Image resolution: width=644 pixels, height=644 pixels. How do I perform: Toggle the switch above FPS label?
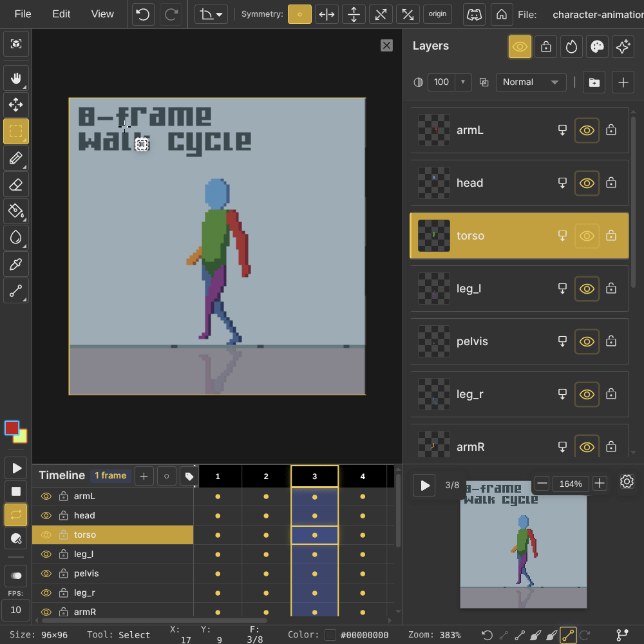pos(16,575)
